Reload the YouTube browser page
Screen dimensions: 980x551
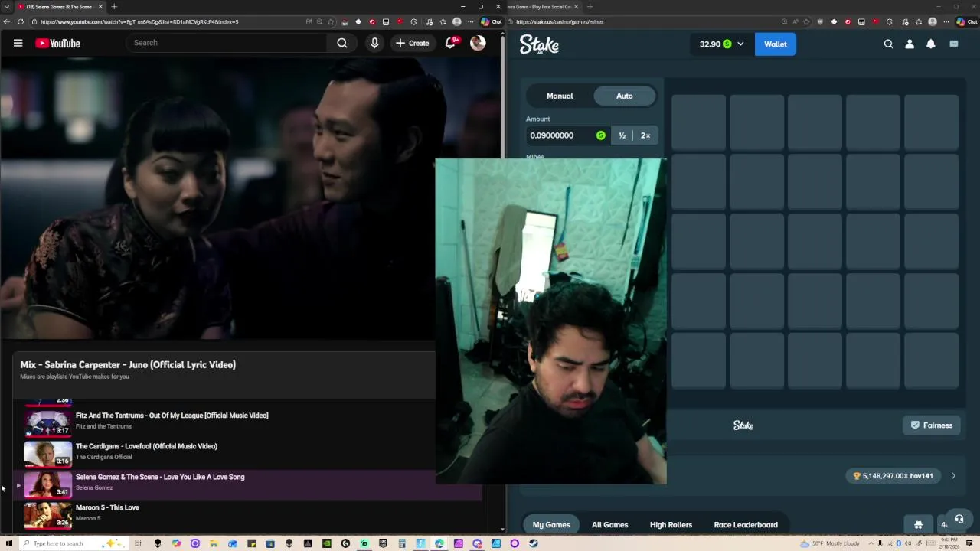[x=21, y=21]
